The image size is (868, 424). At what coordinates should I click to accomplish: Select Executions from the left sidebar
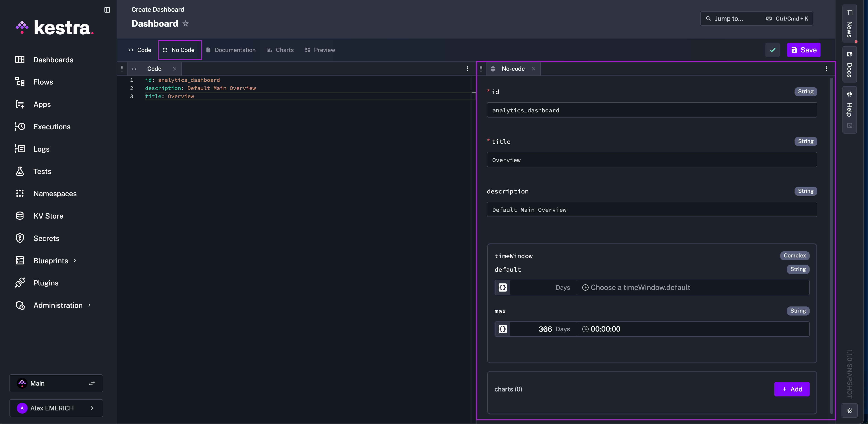52,126
